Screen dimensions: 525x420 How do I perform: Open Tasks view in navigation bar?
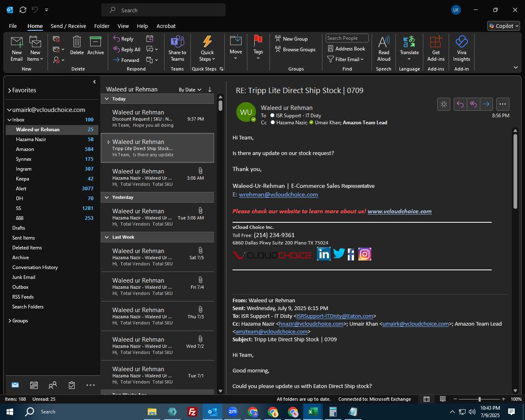72,385
